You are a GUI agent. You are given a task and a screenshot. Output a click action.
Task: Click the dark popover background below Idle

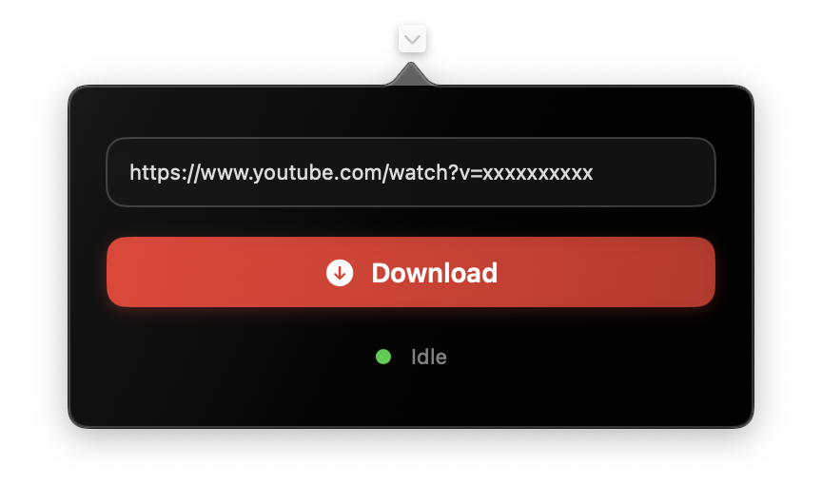[411, 398]
